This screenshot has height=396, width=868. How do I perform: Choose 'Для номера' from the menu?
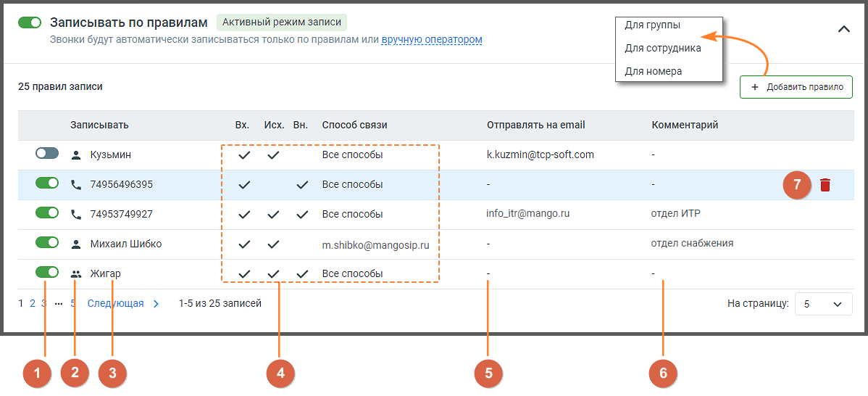(x=654, y=72)
